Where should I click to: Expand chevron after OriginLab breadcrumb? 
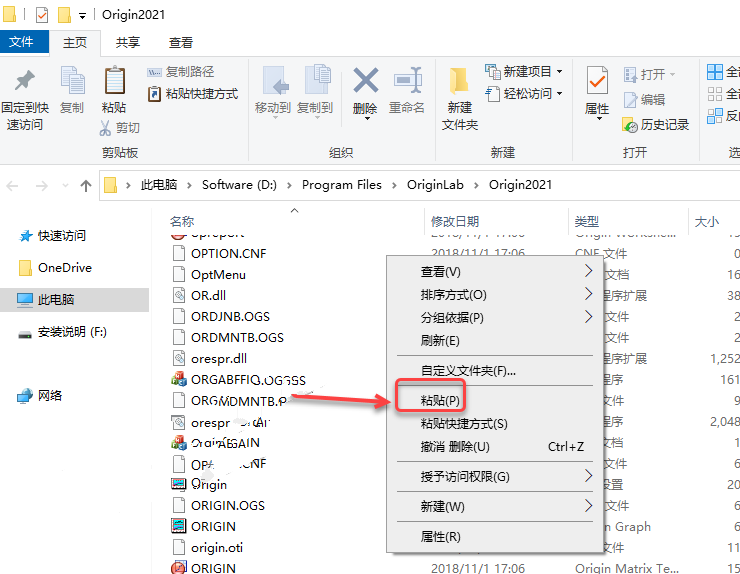click(476, 185)
